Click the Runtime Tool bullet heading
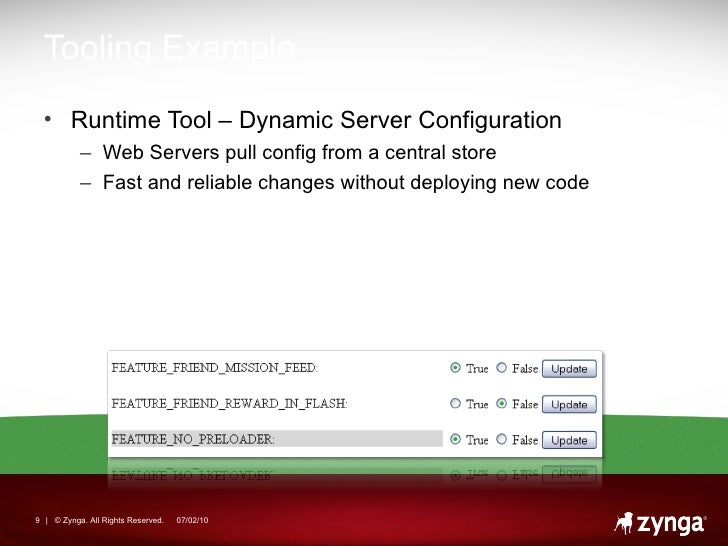The height and width of the screenshot is (546, 728). pyautogui.click(x=316, y=120)
